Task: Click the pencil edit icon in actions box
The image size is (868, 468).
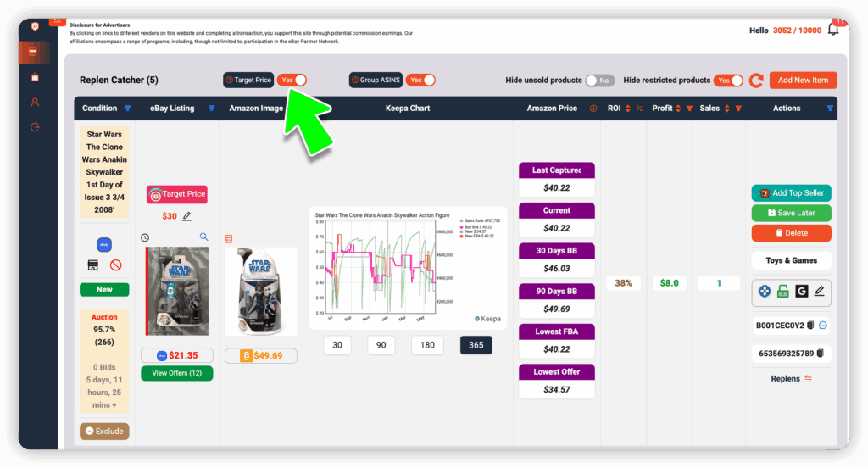Action: pos(820,291)
